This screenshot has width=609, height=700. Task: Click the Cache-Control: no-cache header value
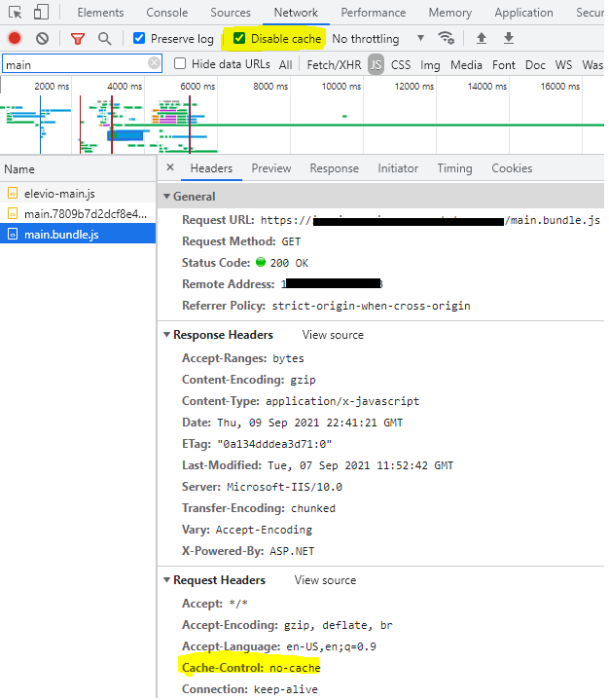point(295,668)
